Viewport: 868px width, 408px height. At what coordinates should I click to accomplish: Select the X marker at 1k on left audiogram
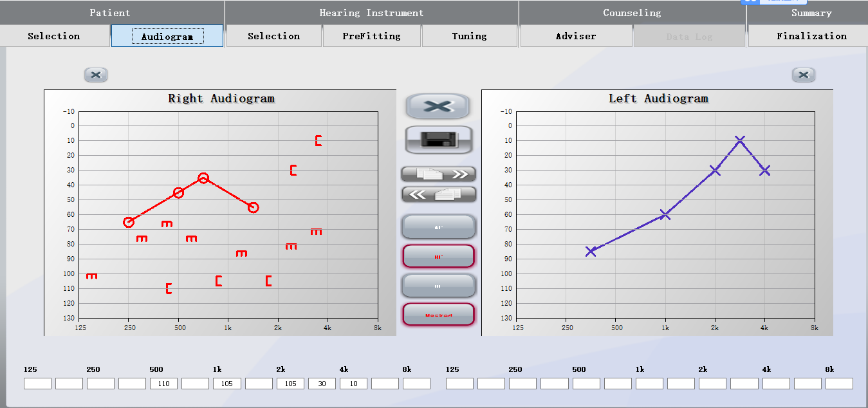pos(665,214)
